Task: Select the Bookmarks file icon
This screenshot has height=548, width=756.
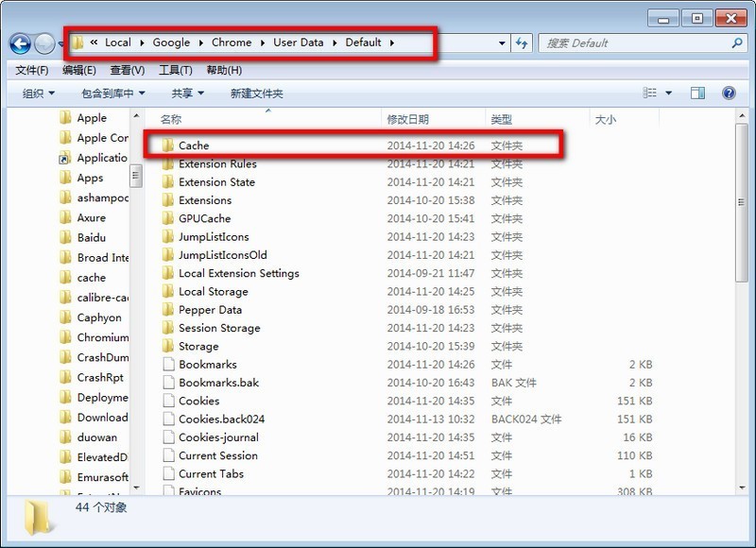Action: coord(167,365)
